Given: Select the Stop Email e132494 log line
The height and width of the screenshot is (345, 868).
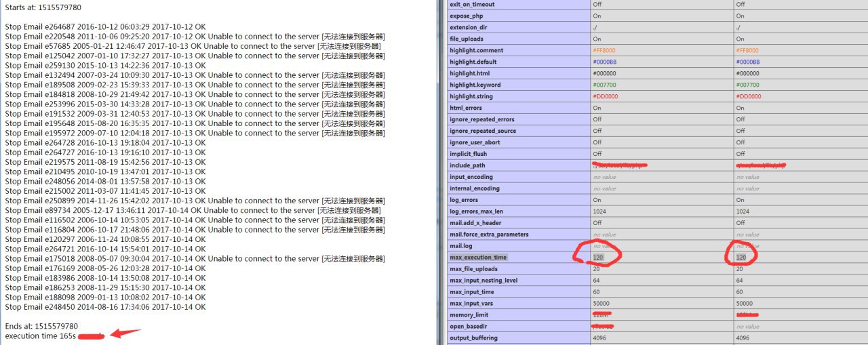Looking at the screenshot, I should pyautogui.click(x=195, y=75).
